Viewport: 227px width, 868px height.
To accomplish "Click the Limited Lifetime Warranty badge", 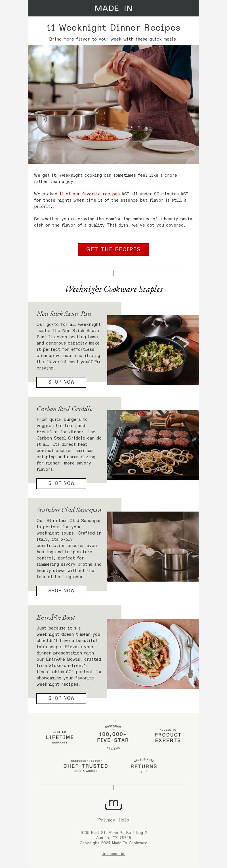I will tap(60, 737).
